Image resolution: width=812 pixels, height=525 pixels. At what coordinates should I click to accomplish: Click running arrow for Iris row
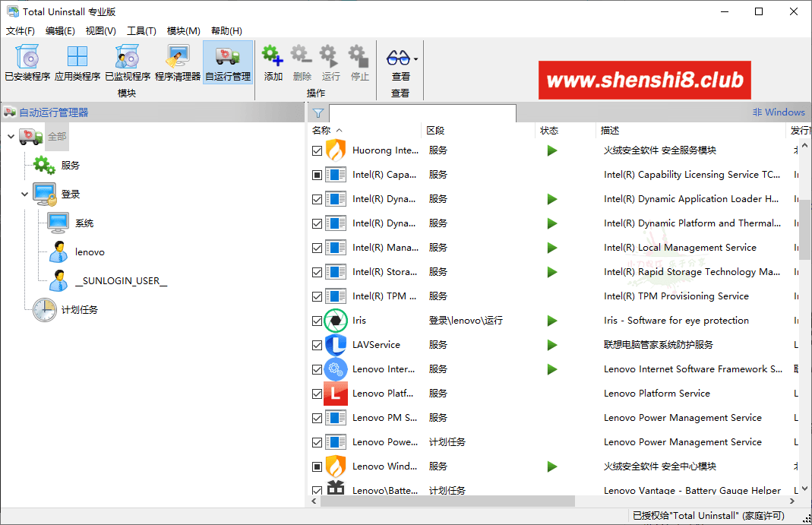tap(552, 321)
